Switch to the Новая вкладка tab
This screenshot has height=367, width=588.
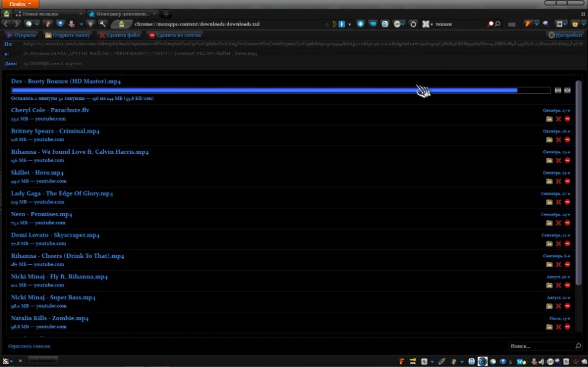[49, 14]
